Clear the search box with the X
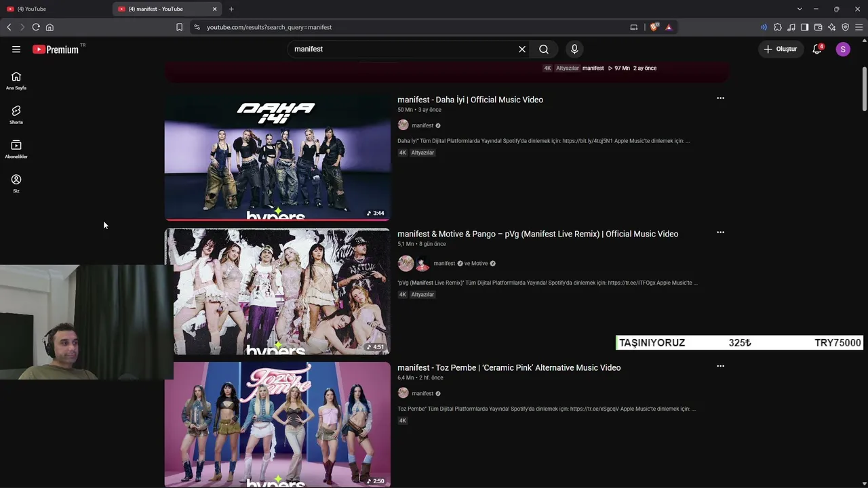 click(522, 49)
